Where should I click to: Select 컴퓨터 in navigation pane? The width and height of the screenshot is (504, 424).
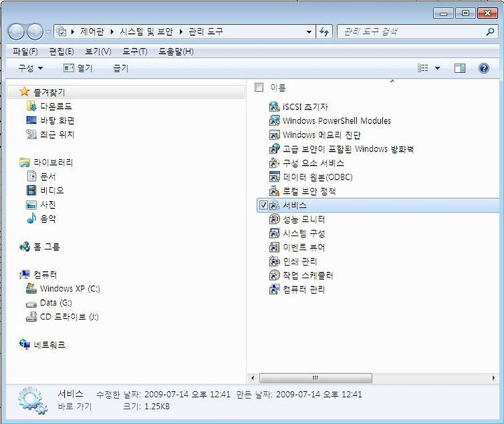pos(38,275)
